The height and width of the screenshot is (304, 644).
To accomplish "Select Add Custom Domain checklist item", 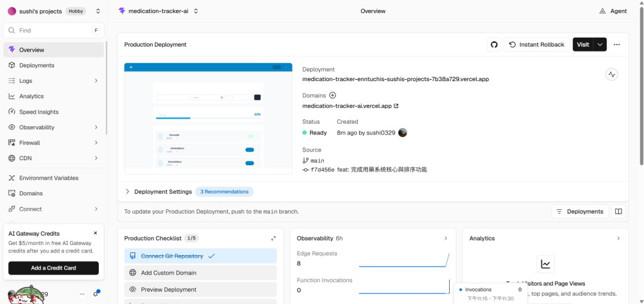I will click(x=201, y=273).
